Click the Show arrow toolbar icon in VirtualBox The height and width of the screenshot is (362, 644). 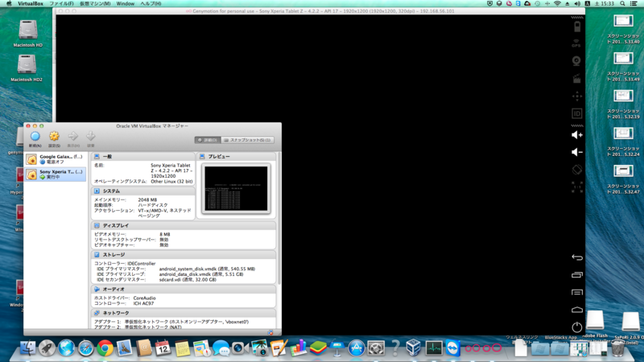tap(73, 138)
